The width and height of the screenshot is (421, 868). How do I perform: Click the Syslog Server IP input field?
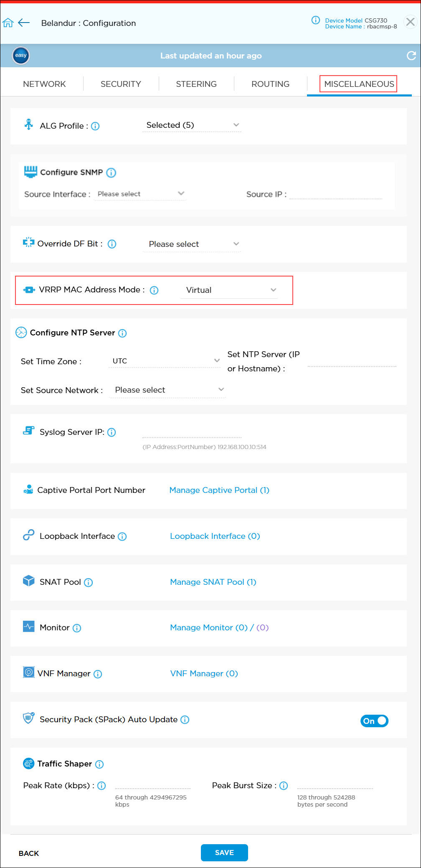coord(192,433)
